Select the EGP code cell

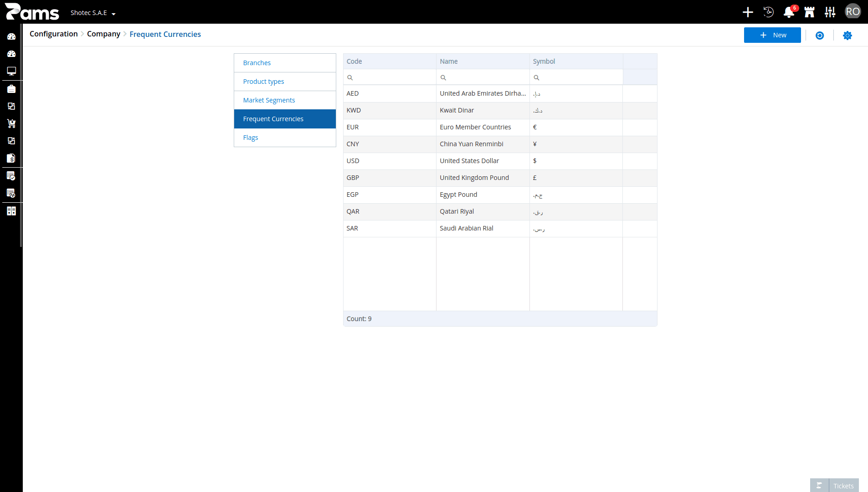pyautogui.click(x=390, y=195)
